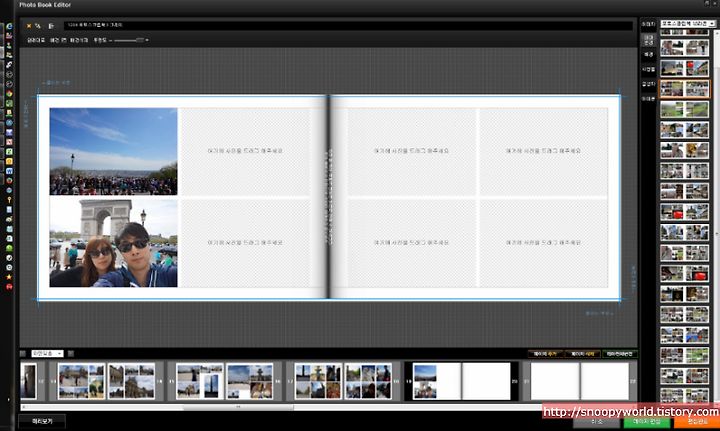Select the layout thumbnail with the red item at top
720x431 pixels.
(x=684, y=68)
